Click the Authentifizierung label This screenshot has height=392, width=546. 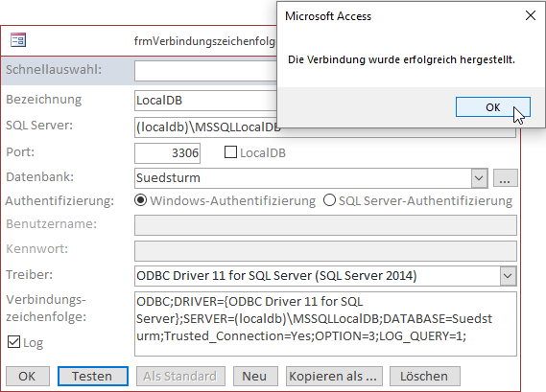coord(59,201)
